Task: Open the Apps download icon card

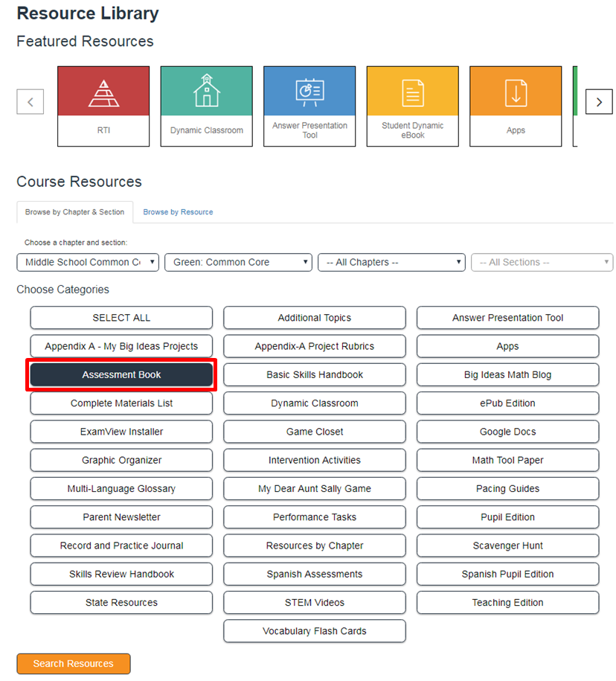Action: (516, 106)
